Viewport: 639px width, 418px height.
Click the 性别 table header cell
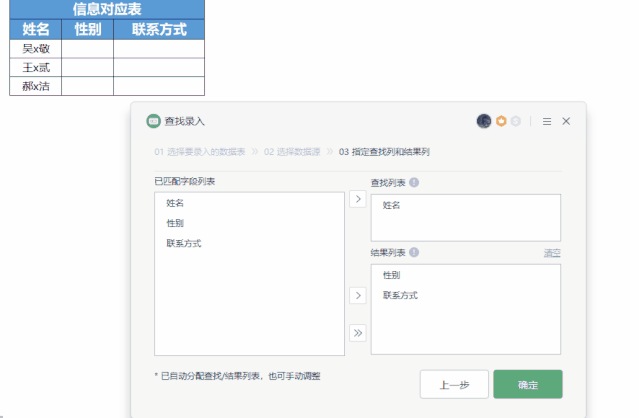tap(88, 29)
